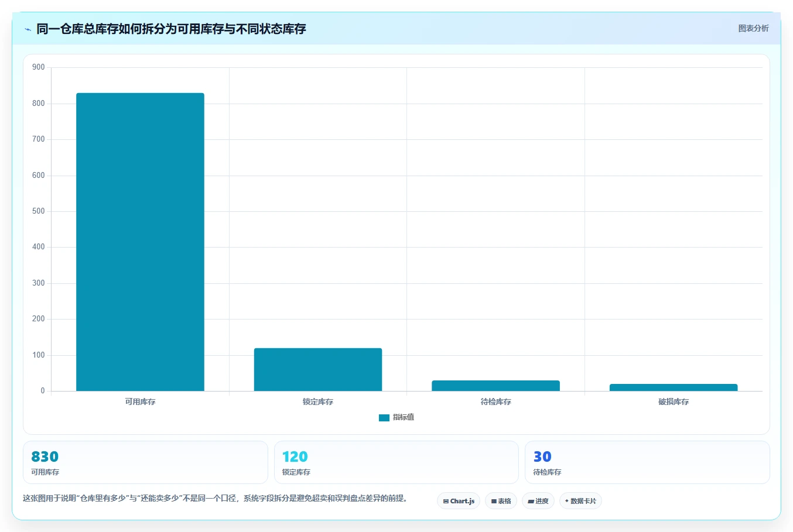The width and height of the screenshot is (793, 532).
Task: Click the 830 可用库存 data card
Action: pos(145,462)
